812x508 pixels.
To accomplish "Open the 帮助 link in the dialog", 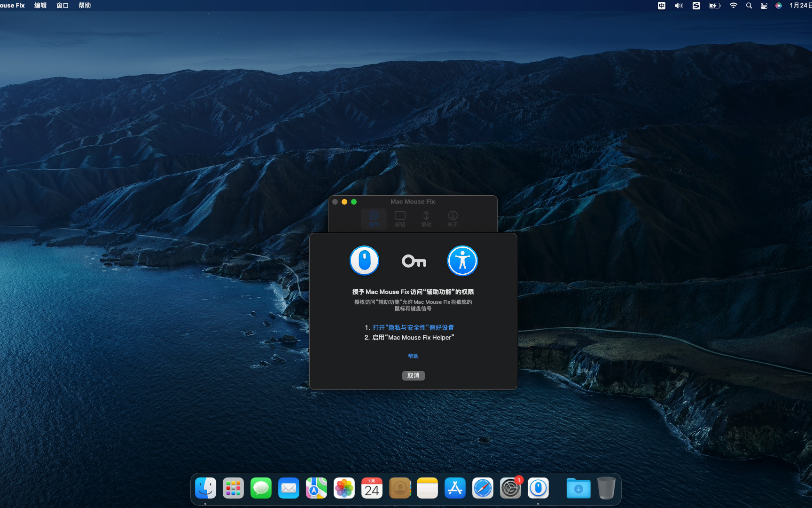I will 413,356.
